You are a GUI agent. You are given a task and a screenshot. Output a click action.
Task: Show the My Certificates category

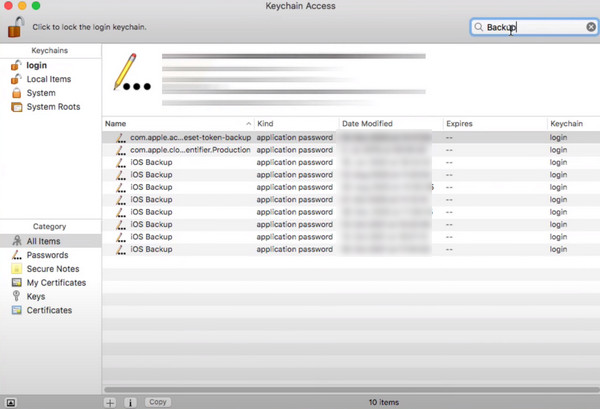[56, 283]
